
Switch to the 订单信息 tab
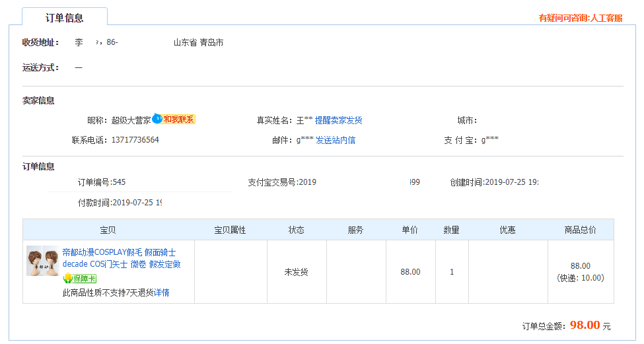pyautogui.click(x=64, y=18)
